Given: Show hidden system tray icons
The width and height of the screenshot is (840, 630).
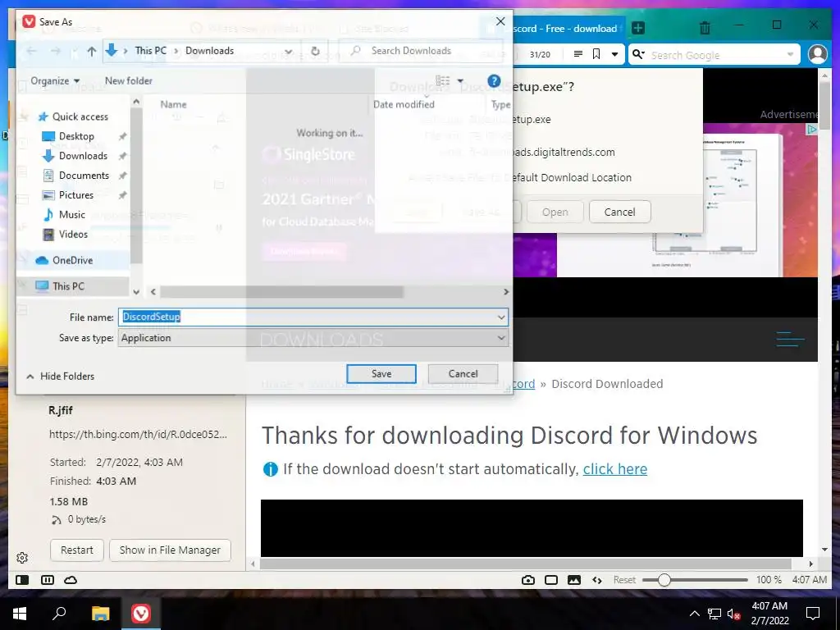Looking at the screenshot, I should click(694, 614).
